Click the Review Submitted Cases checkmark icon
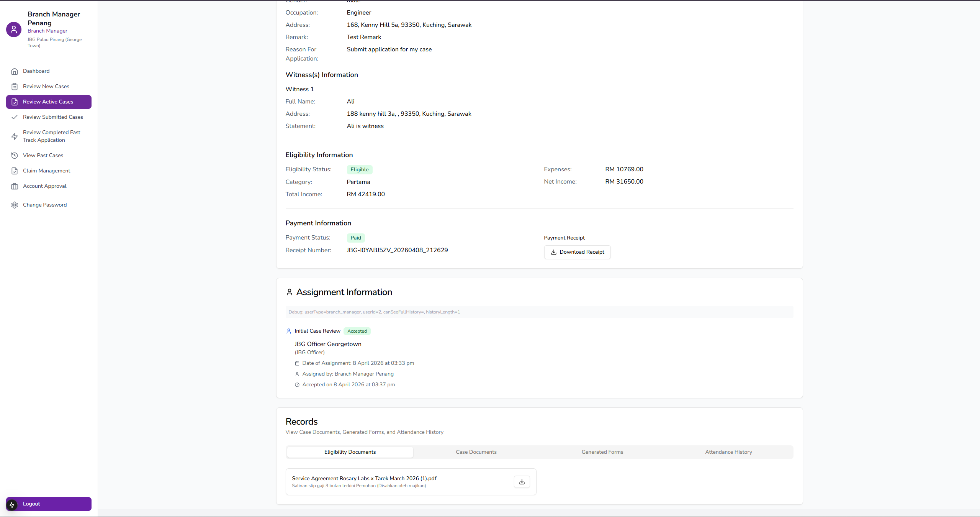Screen dimensions: 980x517 (x=15, y=117)
